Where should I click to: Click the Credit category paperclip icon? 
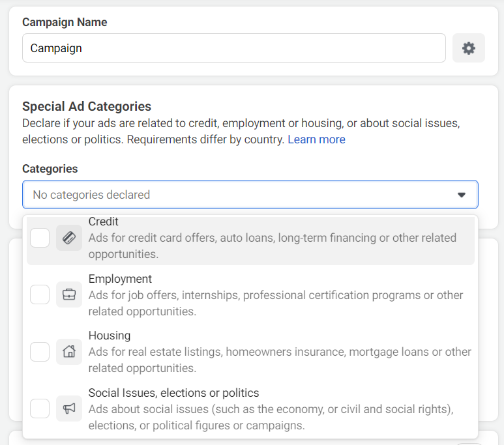pyautogui.click(x=69, y=238)
